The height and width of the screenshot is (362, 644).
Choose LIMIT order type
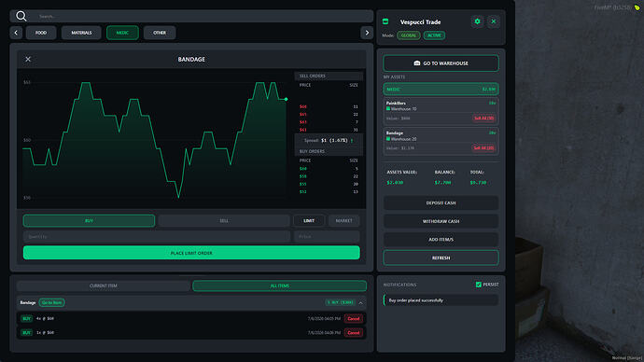click(x=309, y=220)
